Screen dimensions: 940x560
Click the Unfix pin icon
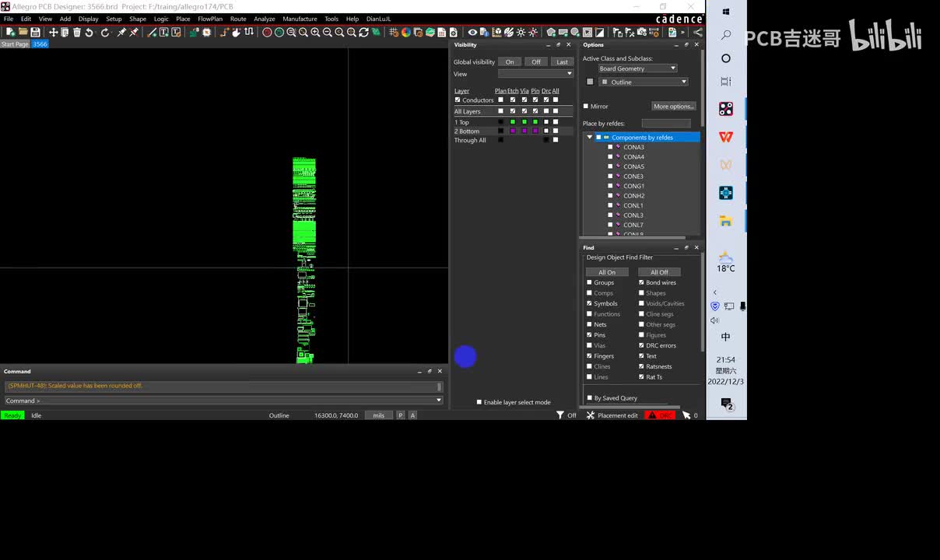[134, 32]
